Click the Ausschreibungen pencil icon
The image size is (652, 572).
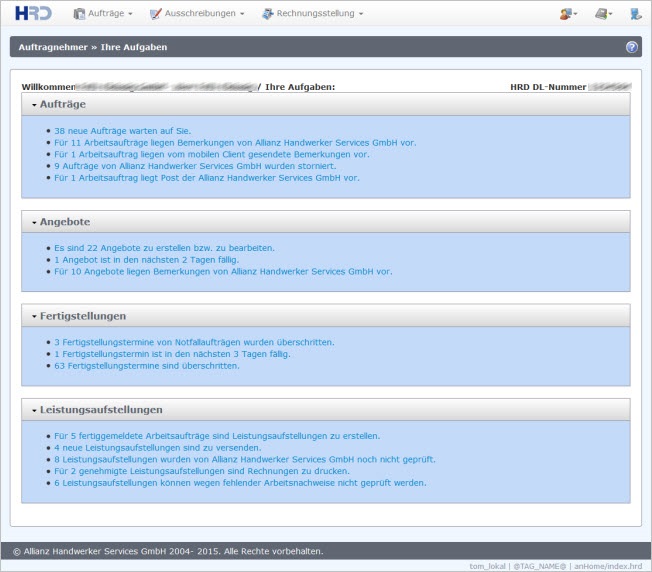(x=156, y=14)
